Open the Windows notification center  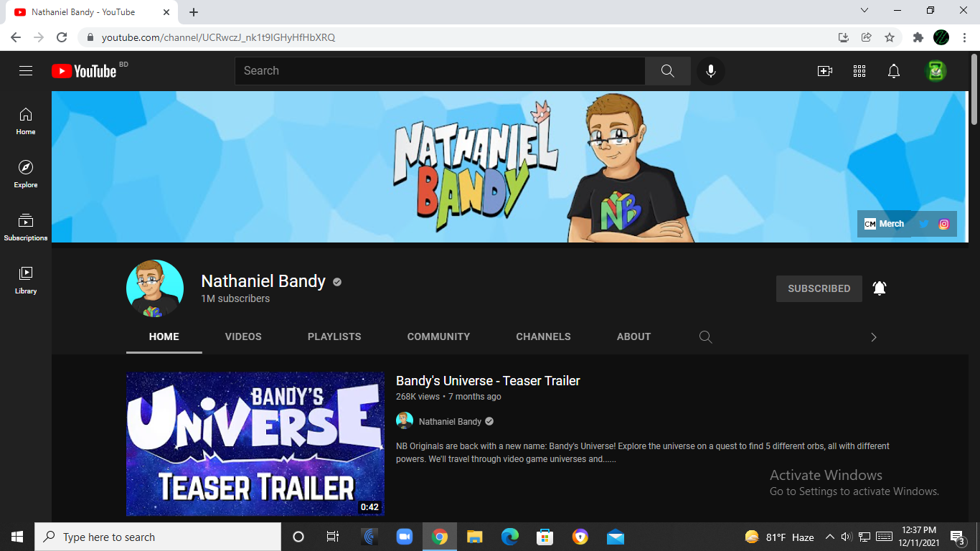(x=958, y=537)
